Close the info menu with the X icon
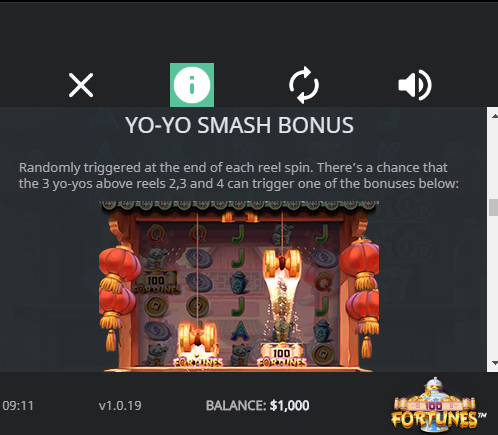Screen dimensions: 498x435 [x=81, y=85]
